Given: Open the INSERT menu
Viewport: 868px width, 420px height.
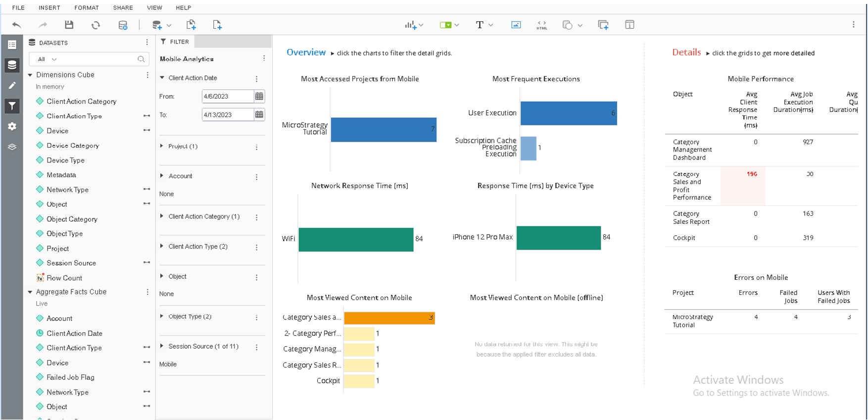Looking at the screenshot, I should 49,8.
